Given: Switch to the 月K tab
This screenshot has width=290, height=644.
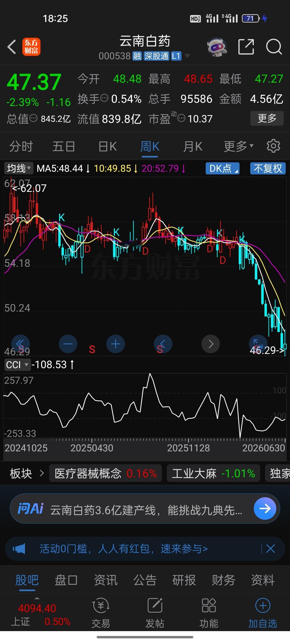Looking at the screenshot, I should pyautogui.click(x=193, y=147).
